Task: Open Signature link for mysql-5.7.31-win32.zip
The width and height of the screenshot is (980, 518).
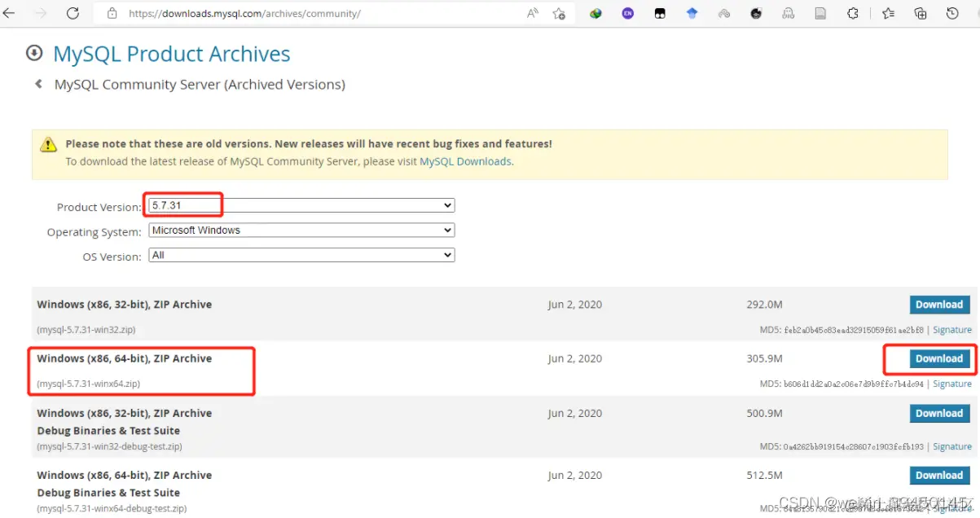Action: pyautogui.click(x=952, y=330)
